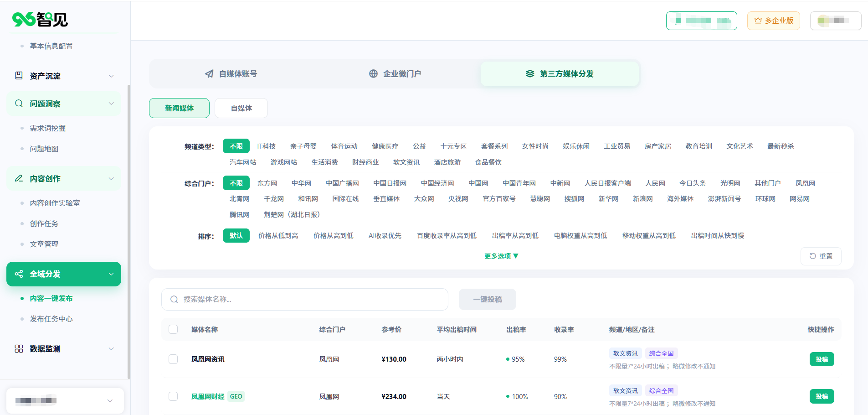Open 内容一键发布 in sidebar

(x=51, y=299)
